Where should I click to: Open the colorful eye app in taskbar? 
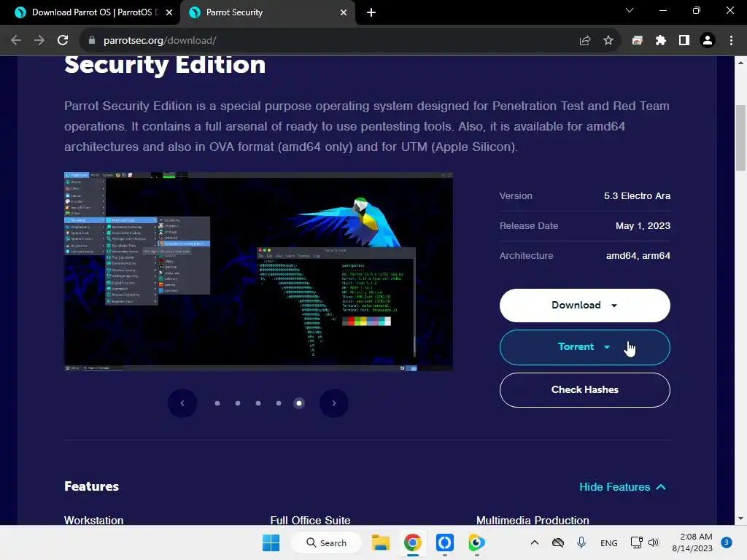476,542
